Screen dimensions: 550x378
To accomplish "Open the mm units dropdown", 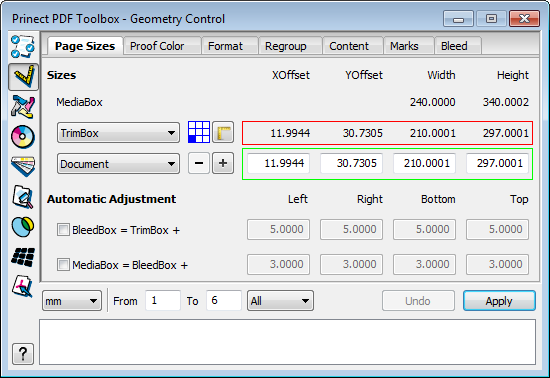I will [72, 301].
